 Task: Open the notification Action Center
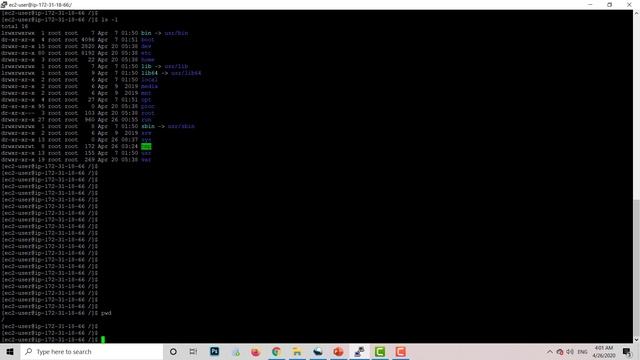(x=627, y=351)
